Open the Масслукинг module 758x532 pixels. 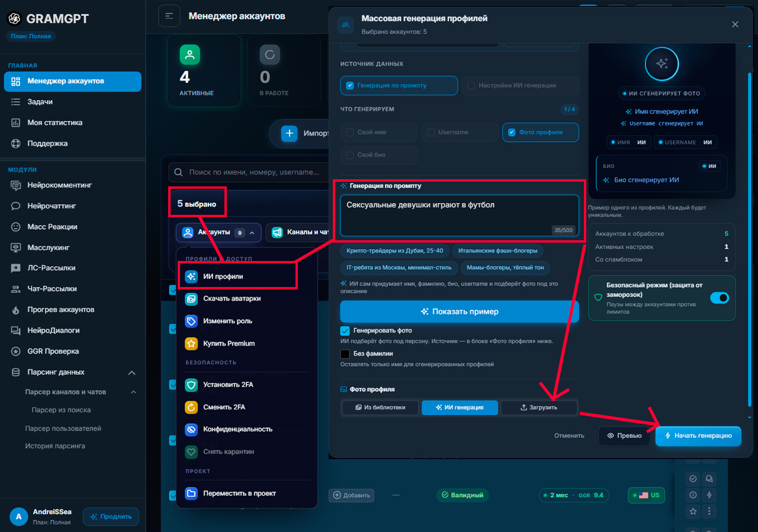click(72, 247)
